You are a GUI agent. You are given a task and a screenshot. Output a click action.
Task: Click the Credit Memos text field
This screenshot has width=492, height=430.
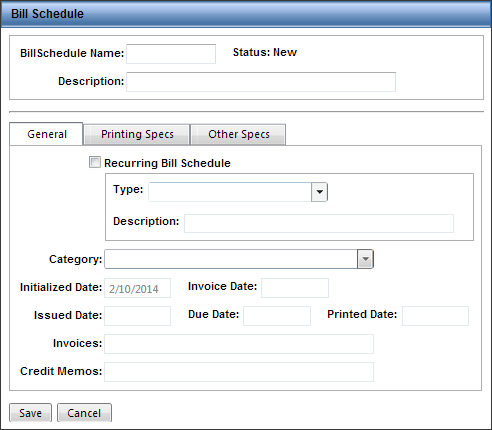tap(239, 372)
